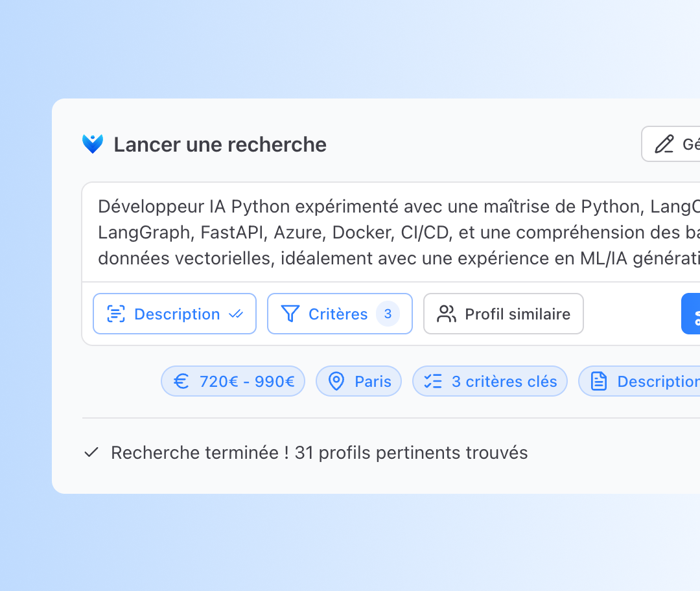Screen dimensions: 700x591
Task: Click the Description scan-text icon
Action: [115, 314]
